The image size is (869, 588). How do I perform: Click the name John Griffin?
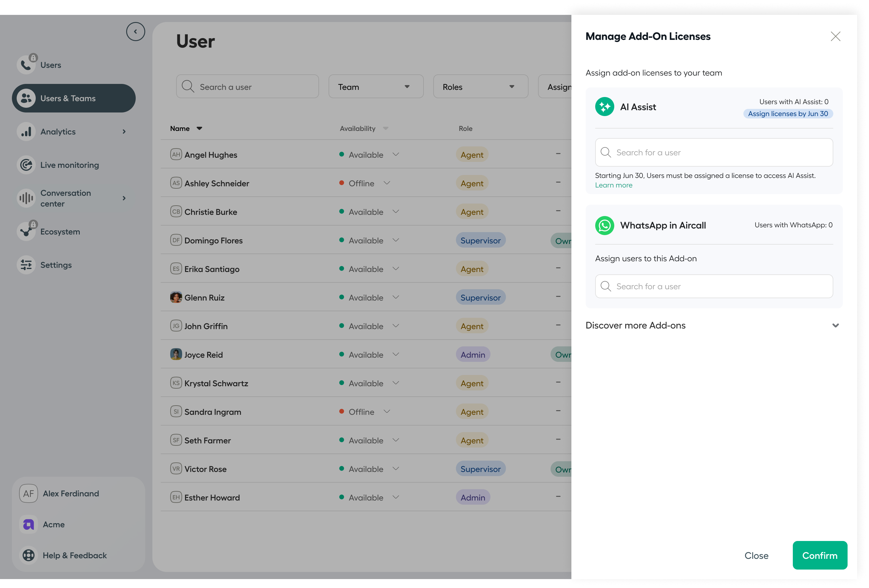pos(206,326)
